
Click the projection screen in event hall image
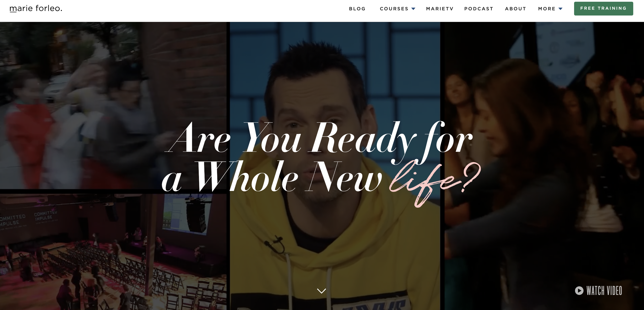(186, 214)
